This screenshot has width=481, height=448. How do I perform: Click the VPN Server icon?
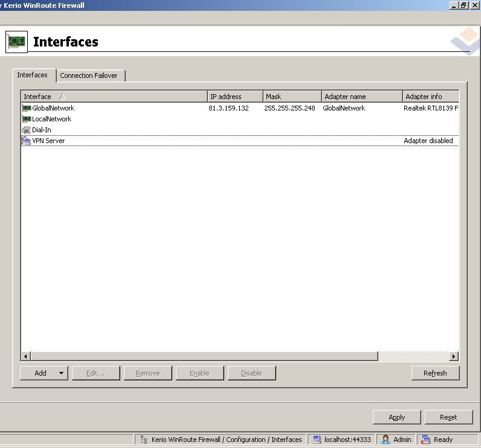tap(27, 141)
